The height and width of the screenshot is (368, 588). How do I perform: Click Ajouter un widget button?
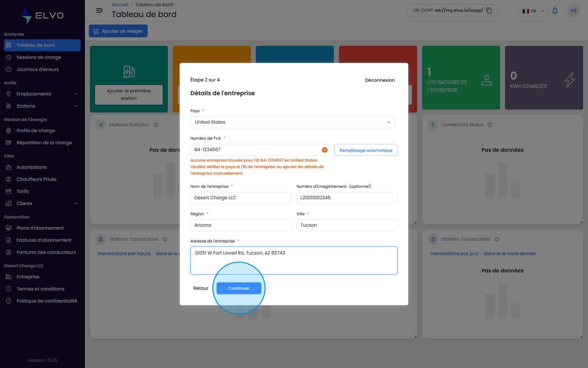click(x=118, y=31)
